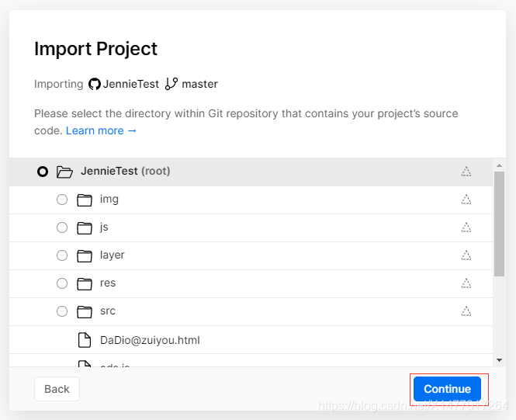
Task: Click the Continue button
Action: tap(447, 389)
